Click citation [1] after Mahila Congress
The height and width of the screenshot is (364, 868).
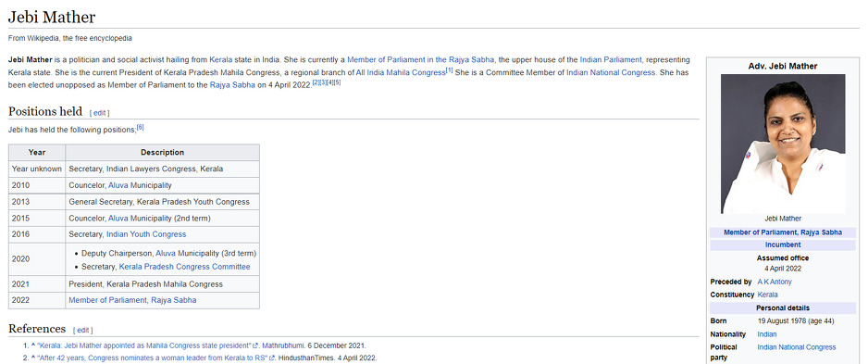pos(450,70)
